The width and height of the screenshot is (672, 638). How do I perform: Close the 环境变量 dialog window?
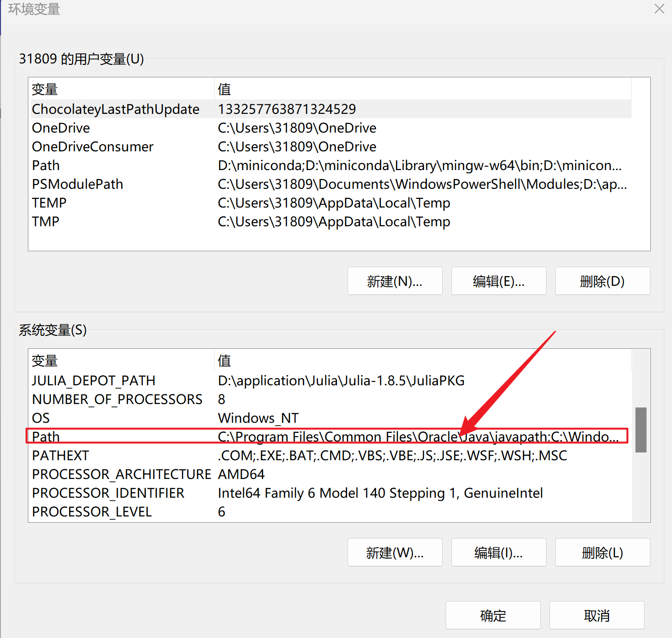point(659,9)
